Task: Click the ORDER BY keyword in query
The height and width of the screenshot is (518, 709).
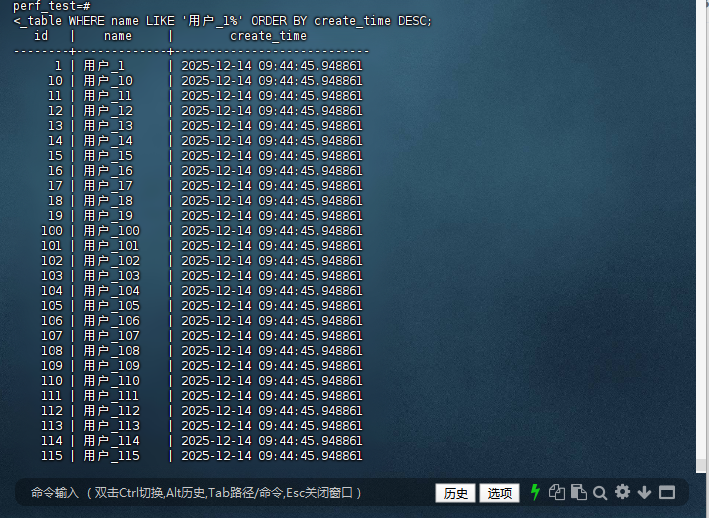Action: pyautogui.click(x=279, y=21)
